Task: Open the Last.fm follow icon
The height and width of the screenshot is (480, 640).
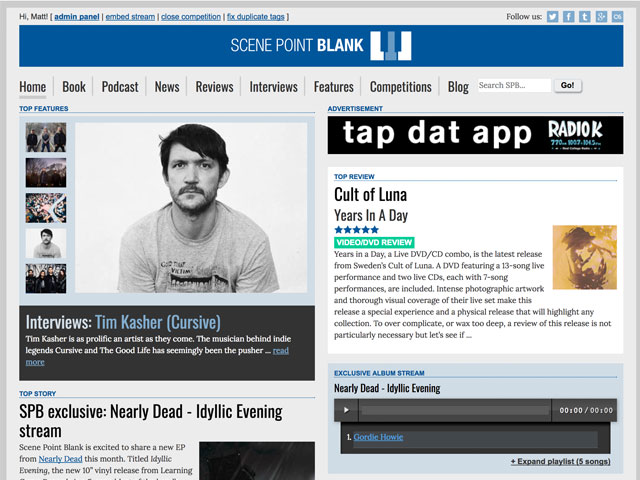Action: point(618,17)
